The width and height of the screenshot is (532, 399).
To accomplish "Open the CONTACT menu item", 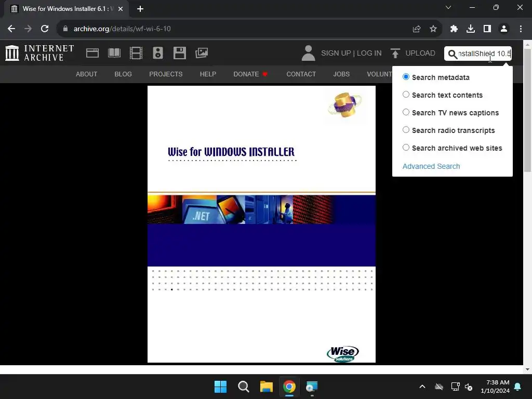I will click(x=301, y=74).
